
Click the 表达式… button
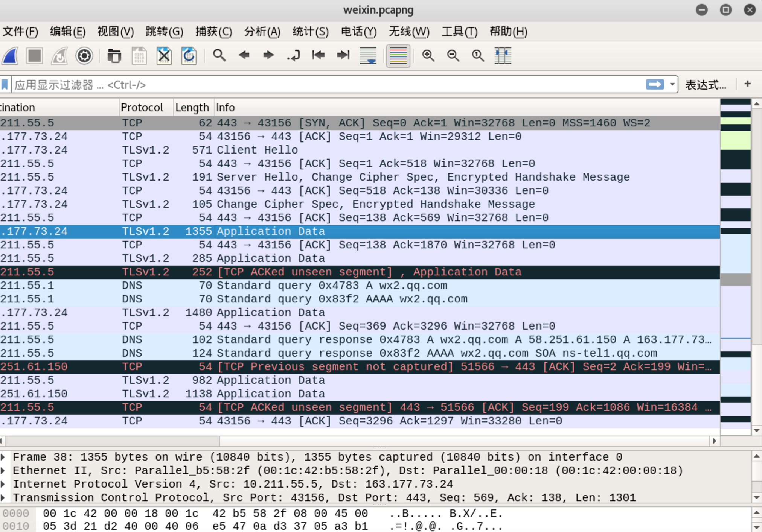(x=705, y=85)
